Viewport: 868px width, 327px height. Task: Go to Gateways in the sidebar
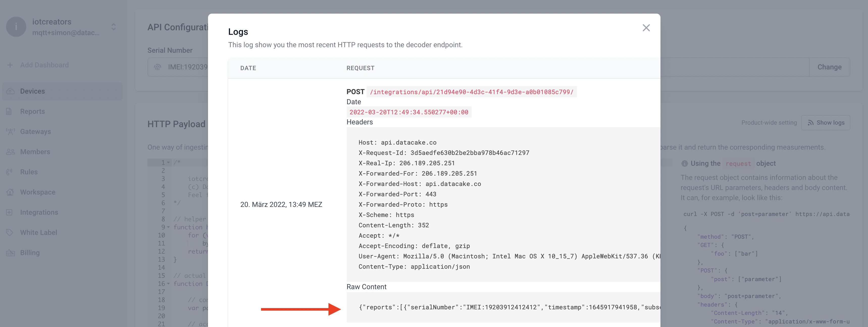[35, 132]
